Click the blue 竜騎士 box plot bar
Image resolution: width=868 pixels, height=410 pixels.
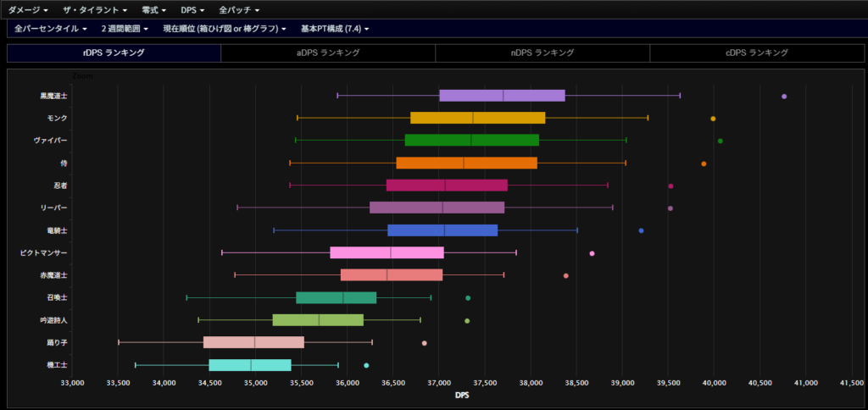442,230
